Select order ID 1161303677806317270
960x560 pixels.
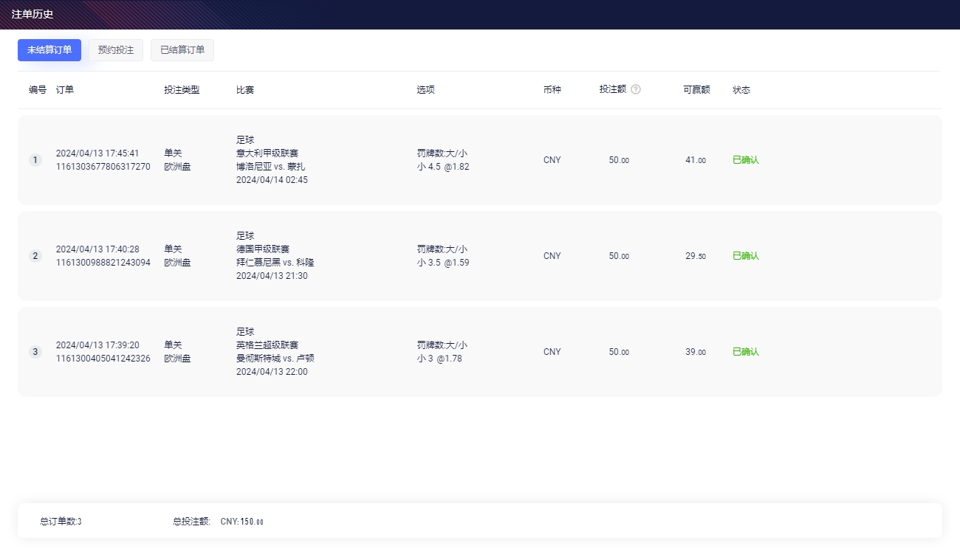[103, 167]
